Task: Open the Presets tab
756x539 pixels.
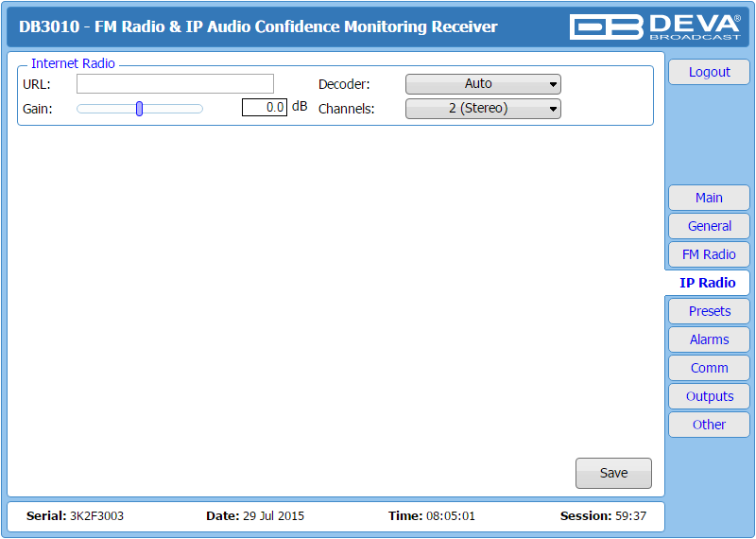Action: 709,311
